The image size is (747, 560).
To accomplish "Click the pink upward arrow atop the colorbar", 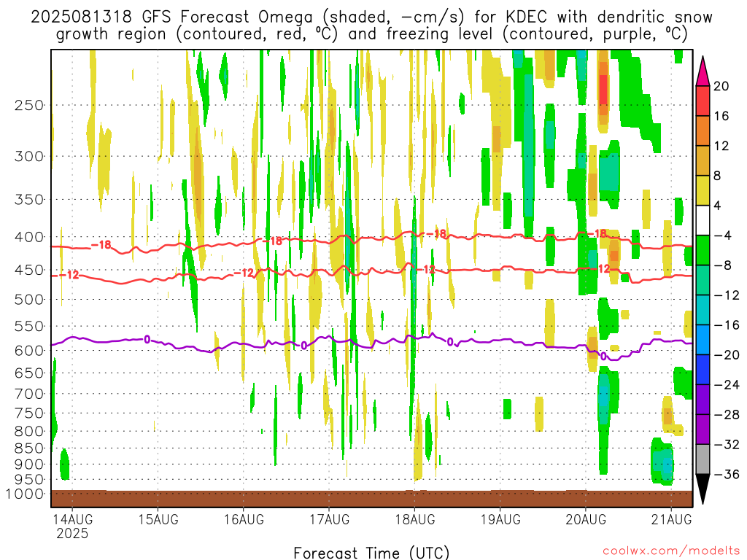I will pos(703,71).
